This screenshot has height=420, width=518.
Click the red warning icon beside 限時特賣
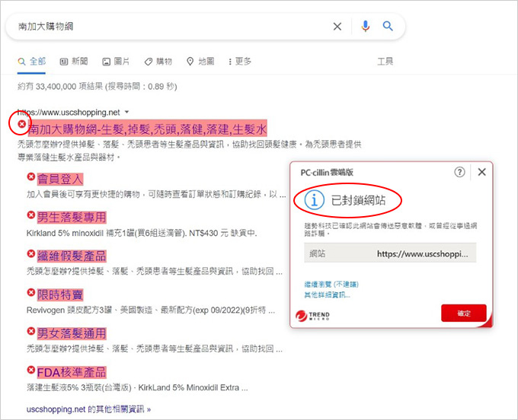click(31, 292)
